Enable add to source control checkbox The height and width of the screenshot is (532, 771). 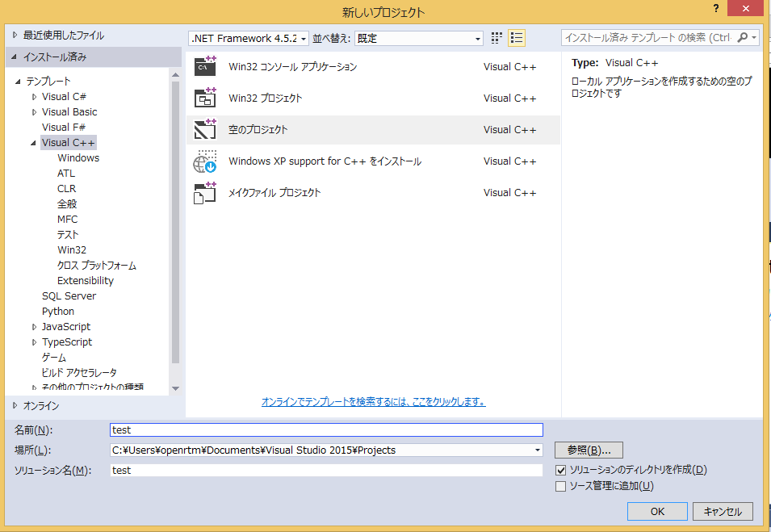point(561,486)
